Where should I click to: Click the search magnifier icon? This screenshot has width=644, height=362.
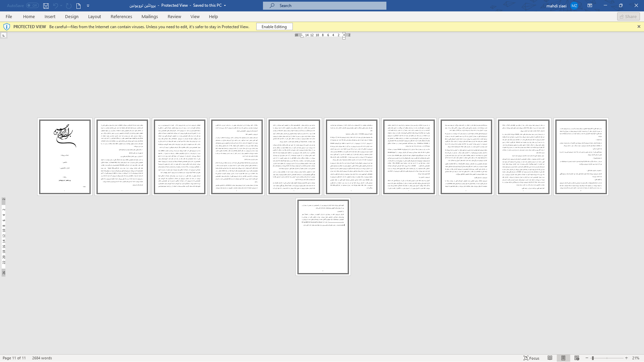click(272, 6)
